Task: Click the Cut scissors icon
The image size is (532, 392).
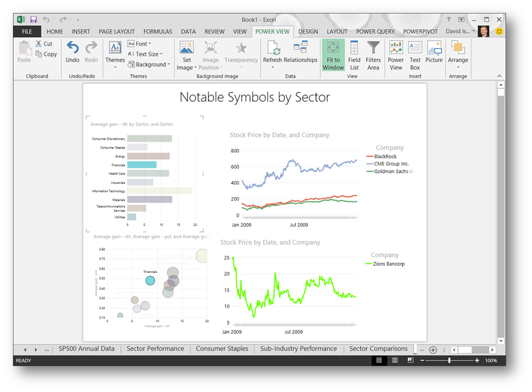Action: (39, 43)
